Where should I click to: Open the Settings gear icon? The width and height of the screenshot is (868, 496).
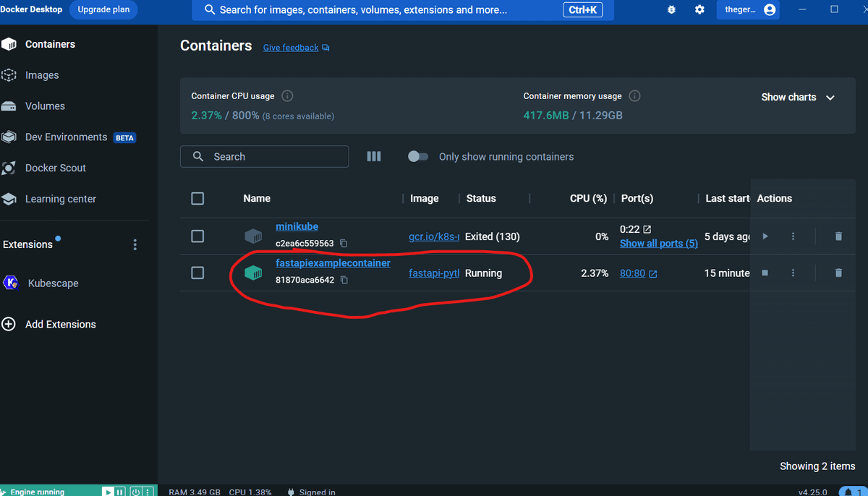[x=699, y=10]
